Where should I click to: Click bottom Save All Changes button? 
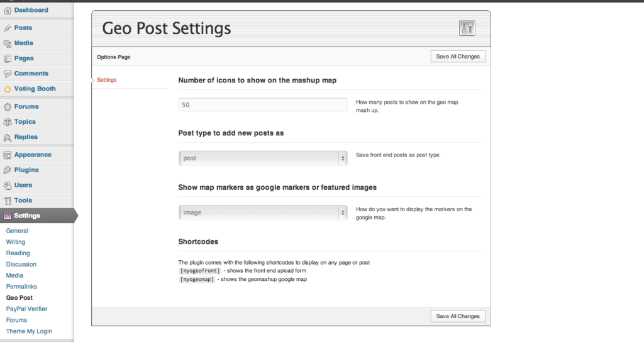tap(458, 316)
